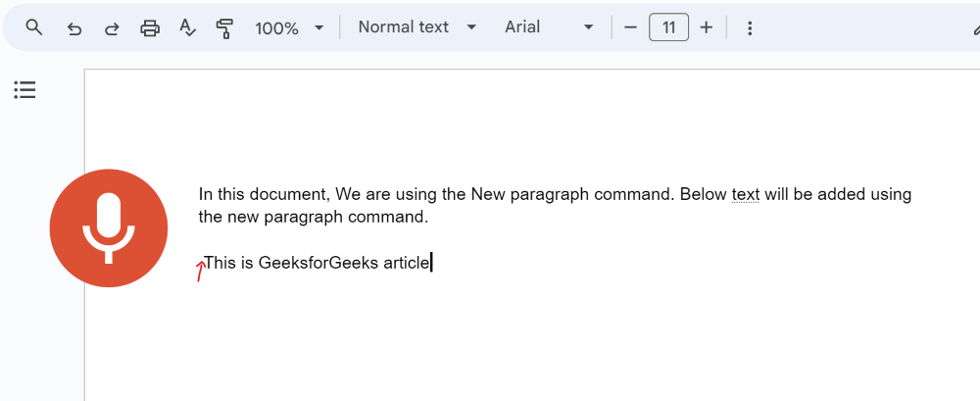Activate the paint format tool
980x401 pixels.
tap(224, 28)
